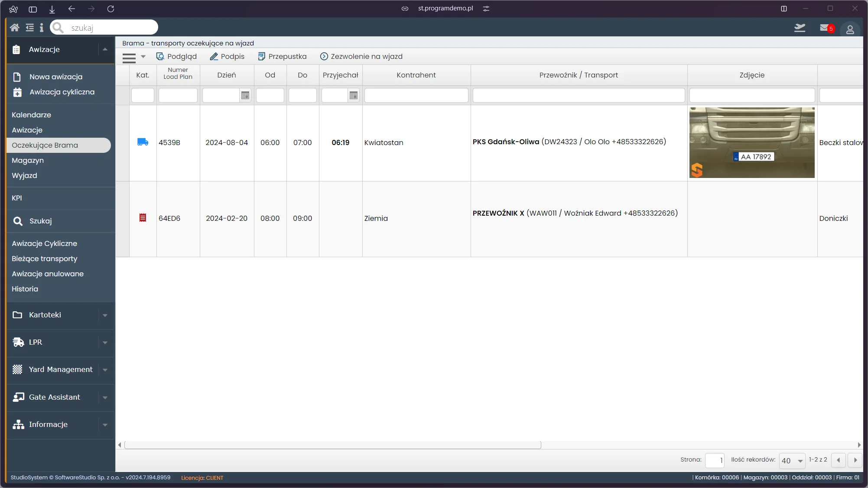Viewport: 868px width, 488px height.
Task: Focus the Kontrahent filter field
Action: point(416,95)
